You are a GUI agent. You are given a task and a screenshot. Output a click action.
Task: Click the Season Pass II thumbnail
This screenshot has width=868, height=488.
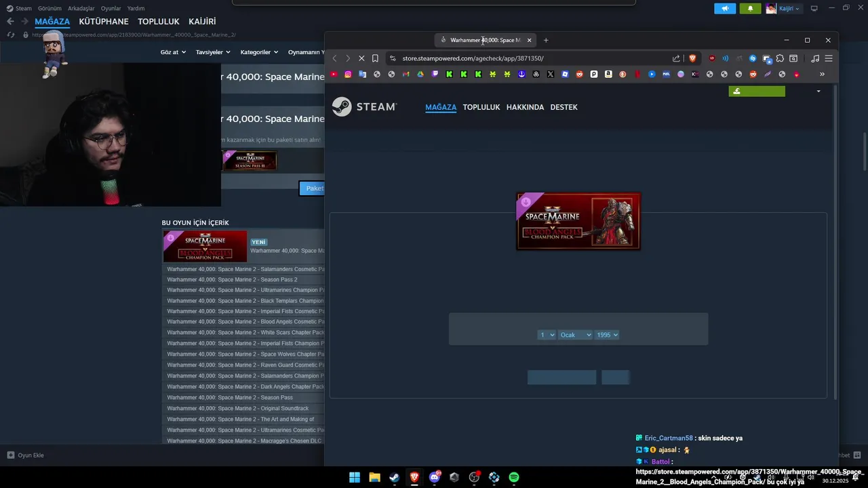pyautogui.click(x=250, y=161)
